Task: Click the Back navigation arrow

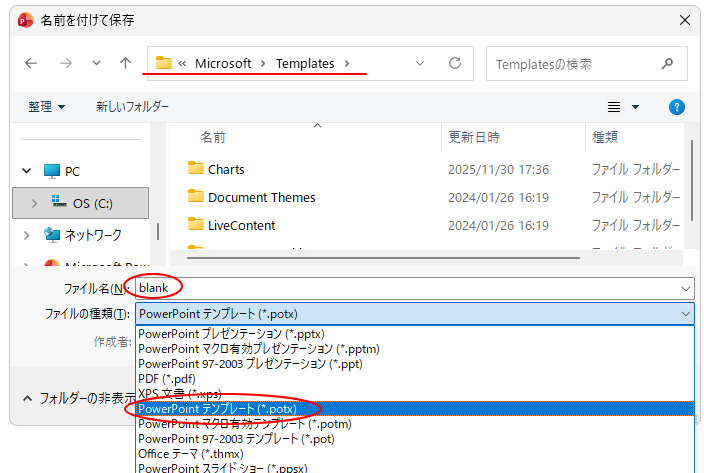Action: click(x=31, y=63)
